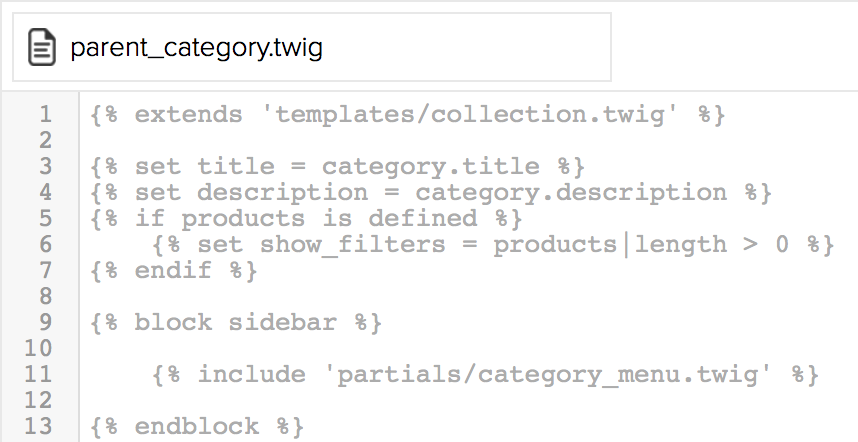858x442 pixels.
Task: Click the category.title expression on line 3
Action: point(431,167)
